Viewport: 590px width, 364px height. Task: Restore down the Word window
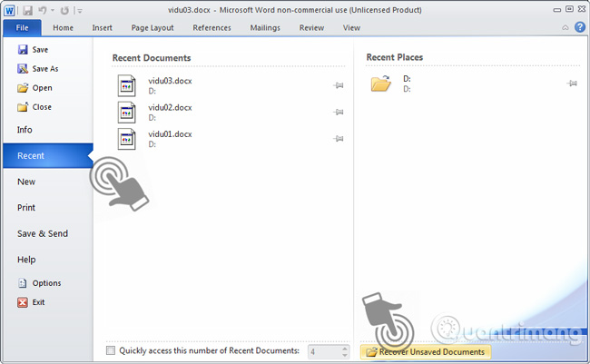[x=569, y=9]
